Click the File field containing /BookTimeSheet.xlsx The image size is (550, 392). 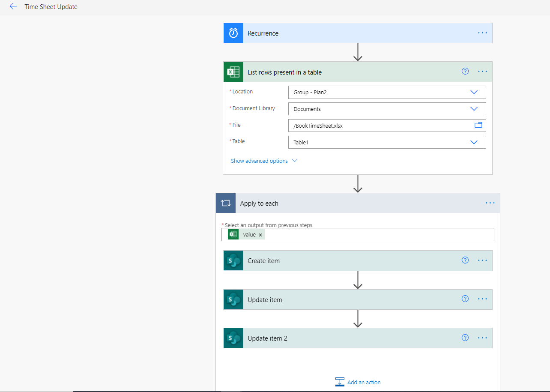coord(387,126)
